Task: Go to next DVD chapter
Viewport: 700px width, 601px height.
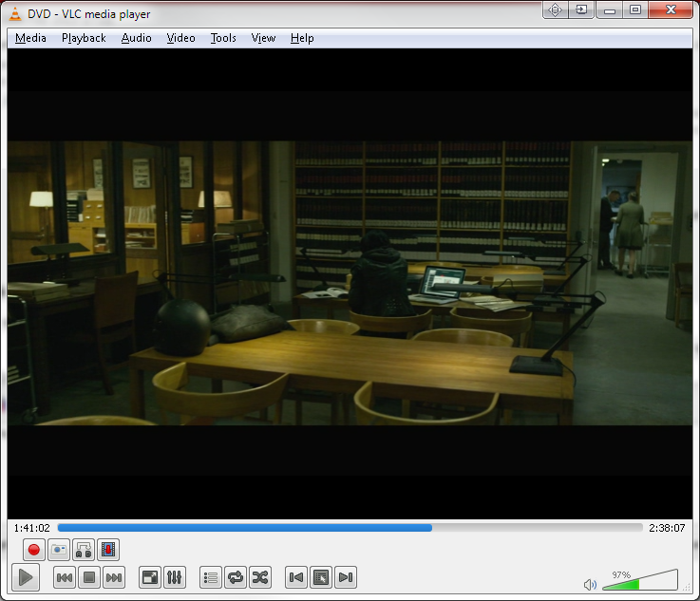Action: pyautogui.click(x=346, y=578)
